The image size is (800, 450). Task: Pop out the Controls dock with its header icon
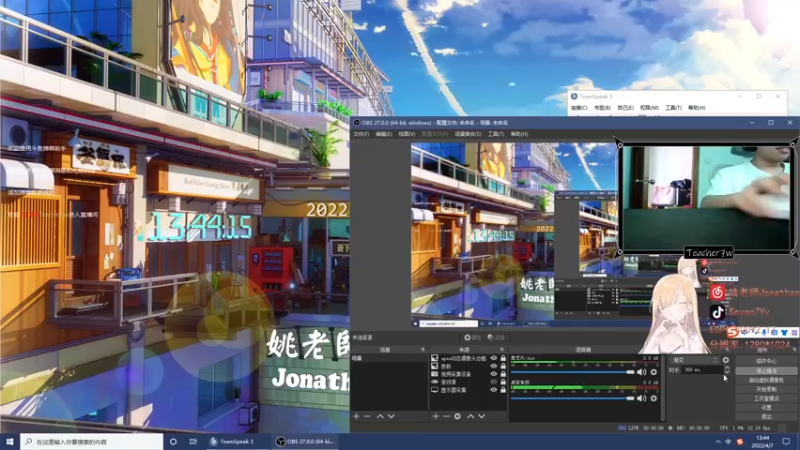pyautogui.click(x=794, y=349)
